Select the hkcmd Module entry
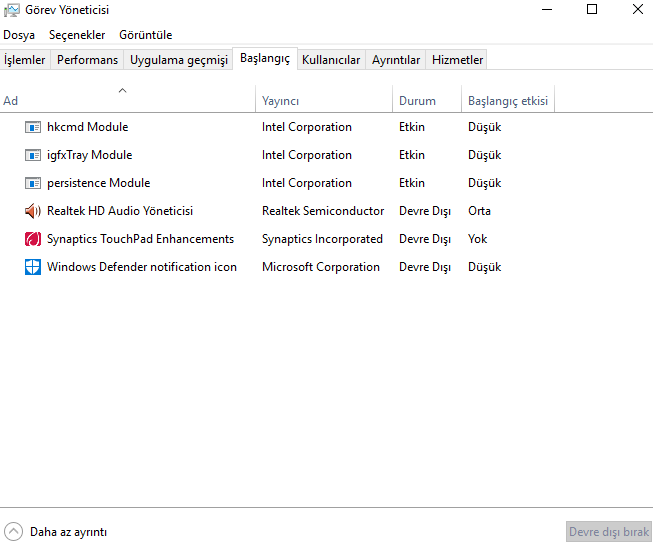This screenshot has height=544, width=653. [x=88, y=127]
